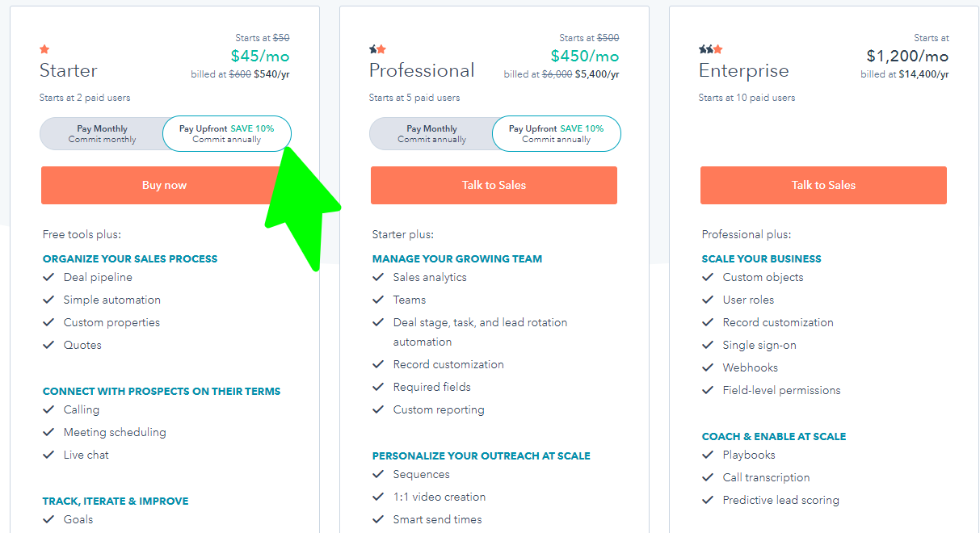
Task: Click the checkmark next to Custom objects
Action: point(708,277)
